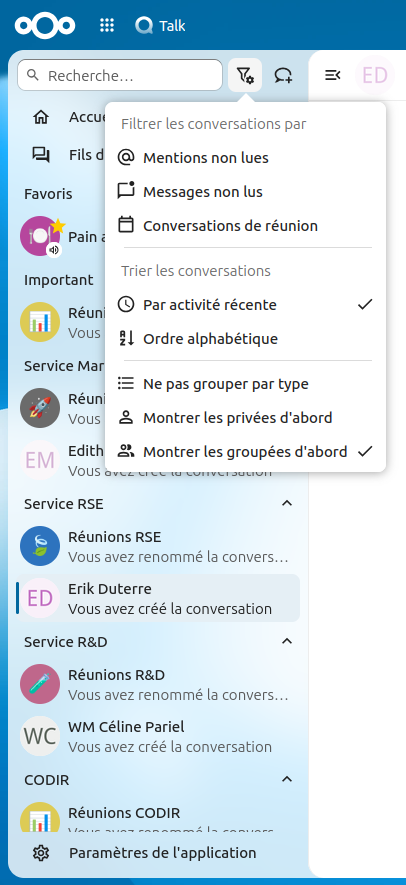The width and height of the screenshot is (406, 885).
Task: Click the Service RSE heading text
Action: [64, 503]
